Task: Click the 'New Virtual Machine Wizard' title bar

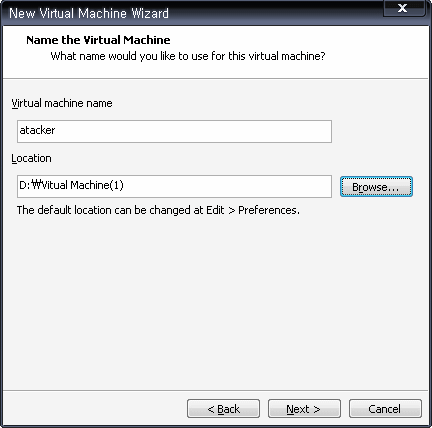Action: 89,13
